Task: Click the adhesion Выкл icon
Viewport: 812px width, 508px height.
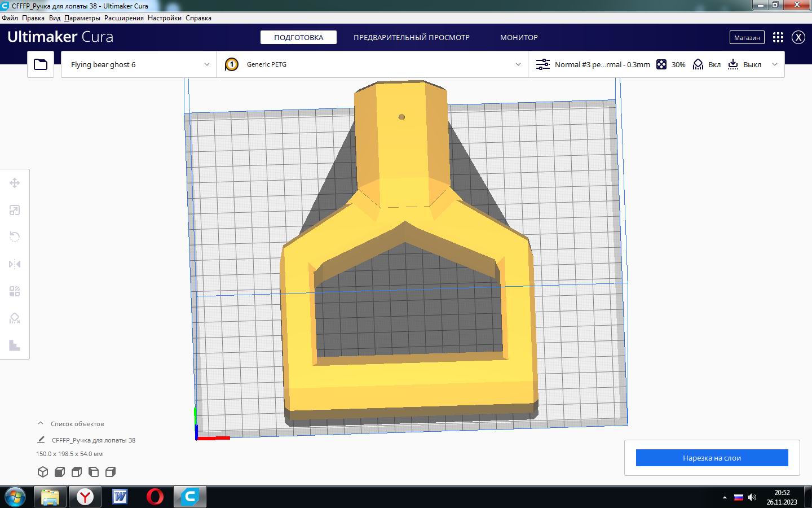Action: pyautogui.click(x=733, y=64)
